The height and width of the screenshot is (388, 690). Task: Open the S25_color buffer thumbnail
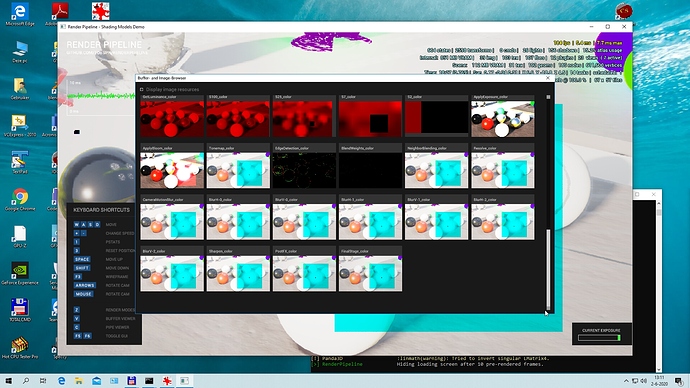coord(304,119)
